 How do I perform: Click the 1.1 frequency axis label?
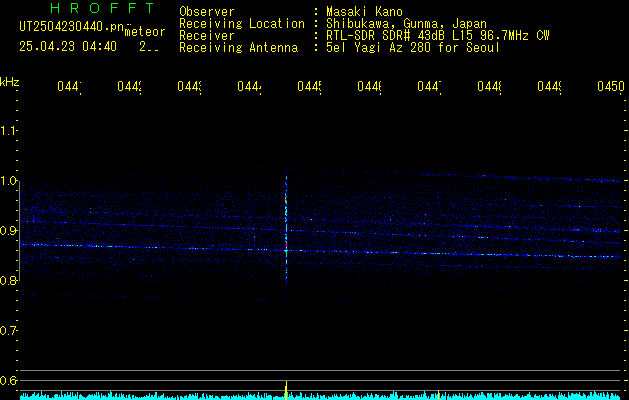click(8, 130)
